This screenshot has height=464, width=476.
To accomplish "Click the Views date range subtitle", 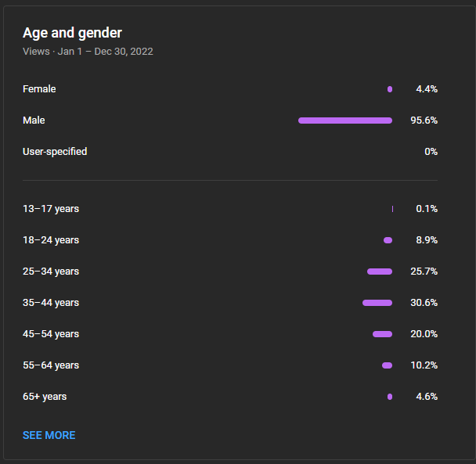I will 88,52.
